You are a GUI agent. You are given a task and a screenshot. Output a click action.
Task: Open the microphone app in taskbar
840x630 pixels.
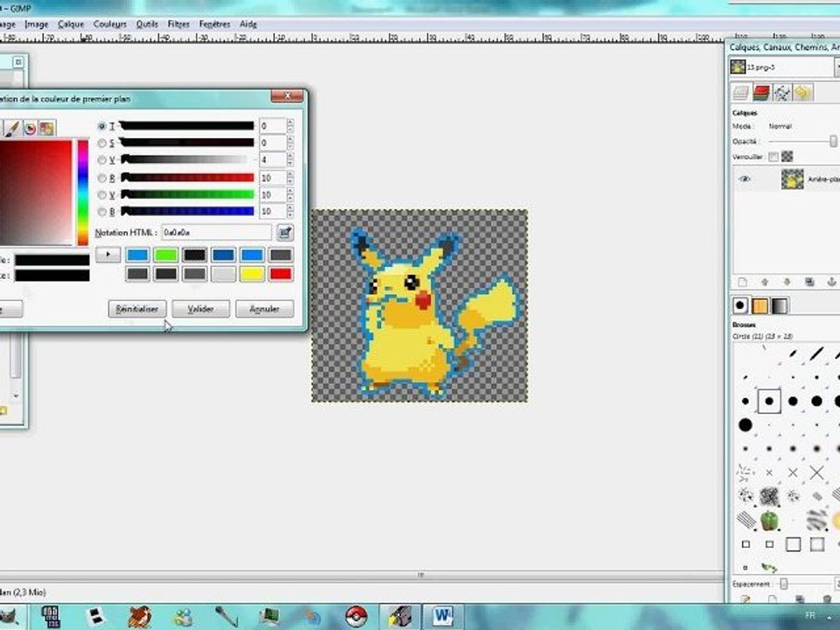pos(226,616)
